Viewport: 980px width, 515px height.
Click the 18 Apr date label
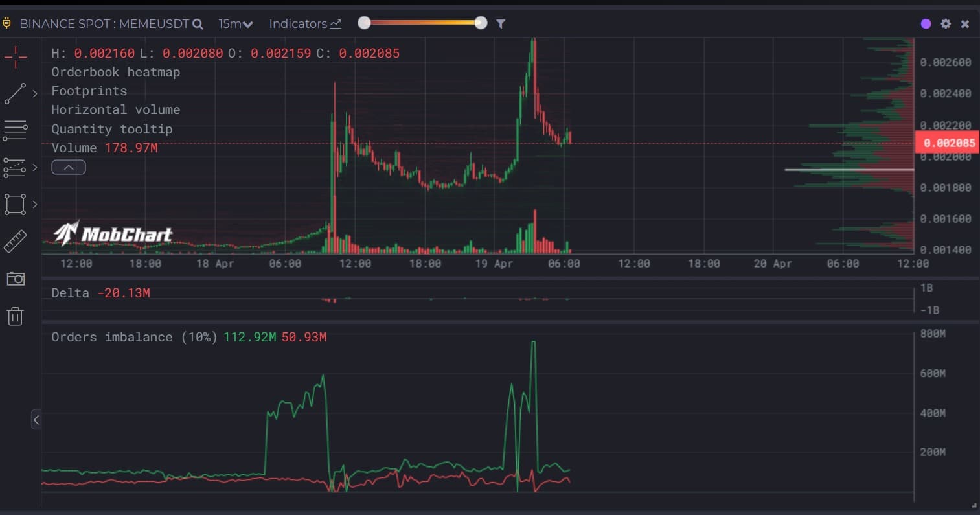215,264
